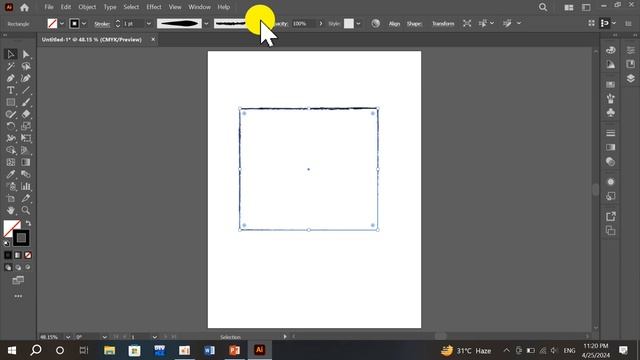Select the Lasso tool
Image resolution: width=640 pixels, height=360 pixels.
pos(26,66)
